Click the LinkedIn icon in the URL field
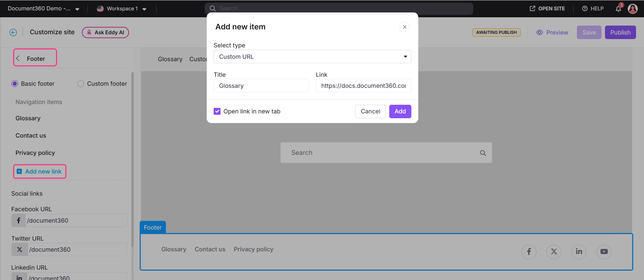 (19, 277)
